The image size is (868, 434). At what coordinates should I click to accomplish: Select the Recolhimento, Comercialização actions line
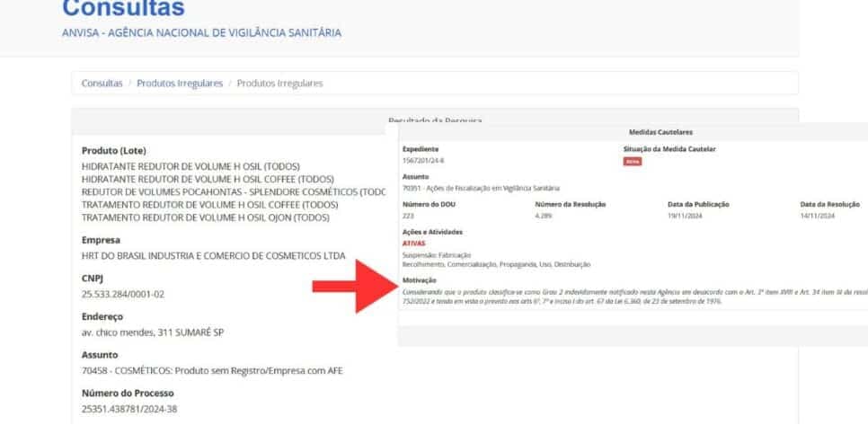click(496, 264)
